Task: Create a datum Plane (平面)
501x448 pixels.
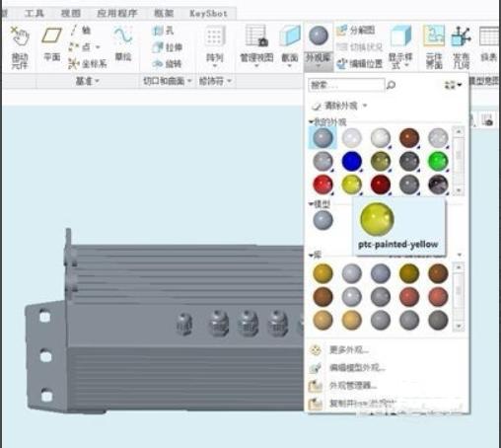Action: coord(51,44)
